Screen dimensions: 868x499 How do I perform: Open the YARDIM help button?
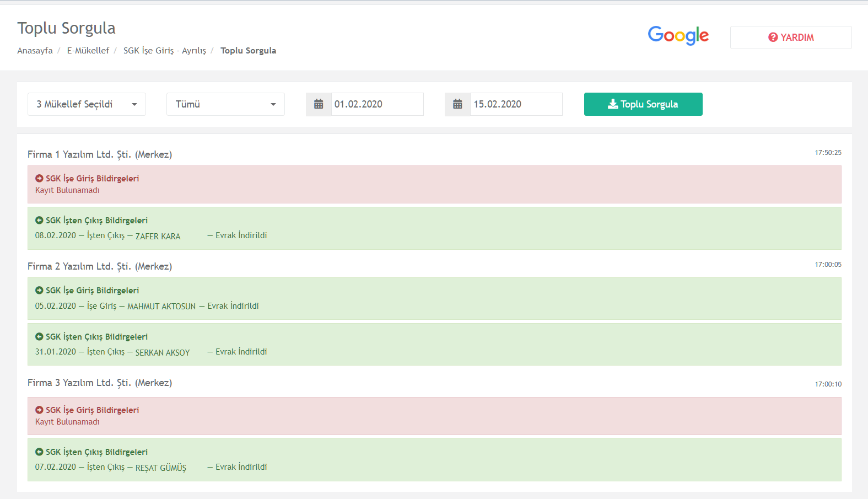pyautogui.click(x=791, y=37)
